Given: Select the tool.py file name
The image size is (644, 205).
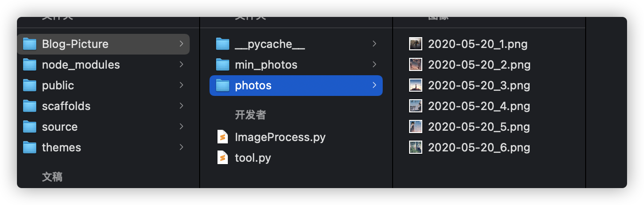Looking at the screenshot, I should click(253, 158).
